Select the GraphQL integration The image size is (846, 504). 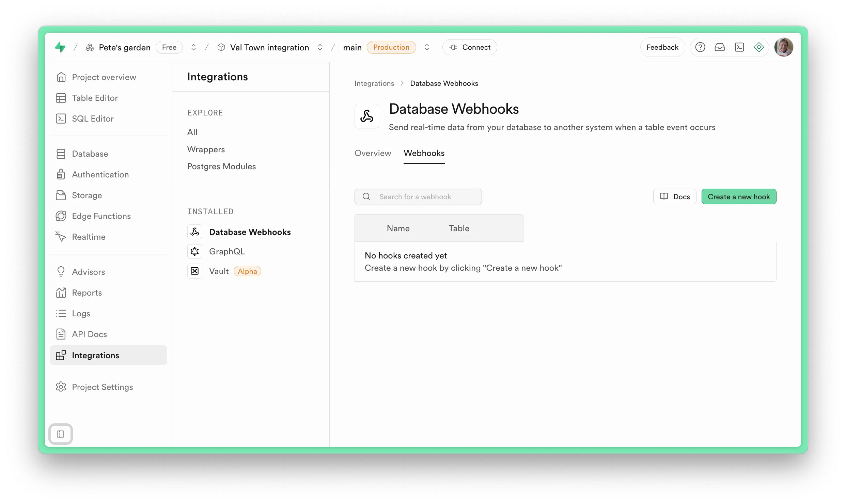tap(227, 251)
